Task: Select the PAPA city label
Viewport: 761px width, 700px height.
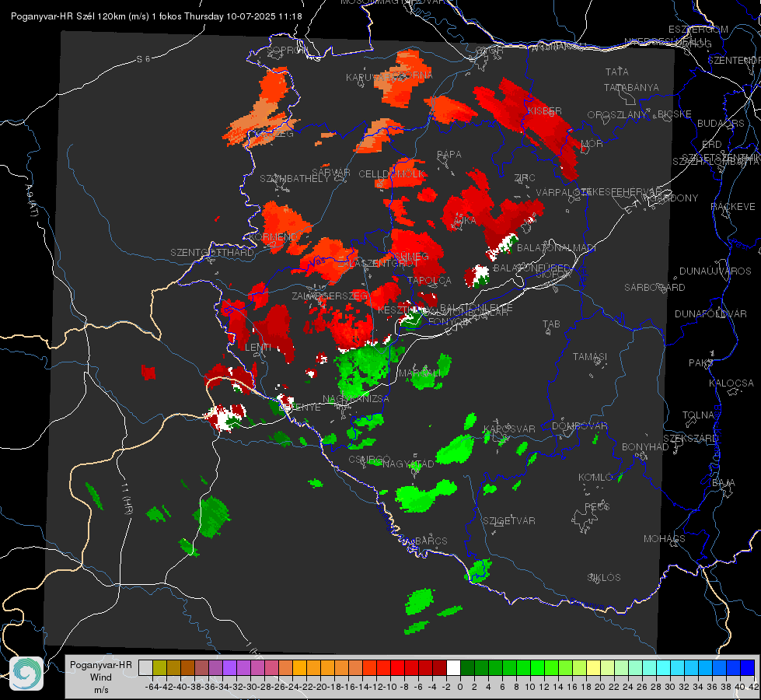Action: 449,155
